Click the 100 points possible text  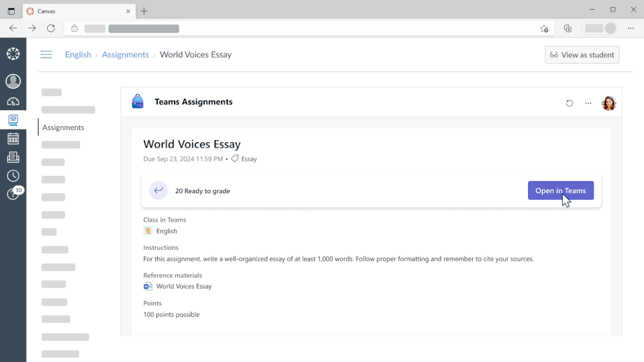pos(171,314)
